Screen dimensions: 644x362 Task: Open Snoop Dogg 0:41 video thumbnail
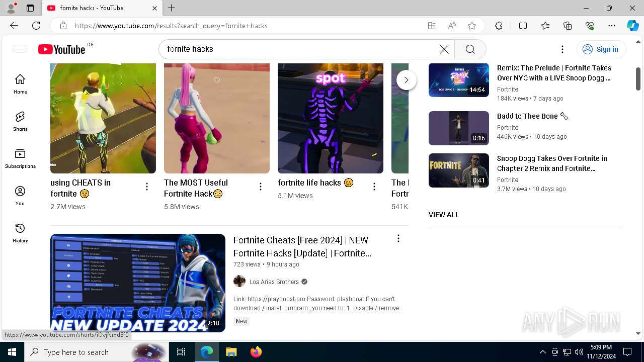click(459, 170)
